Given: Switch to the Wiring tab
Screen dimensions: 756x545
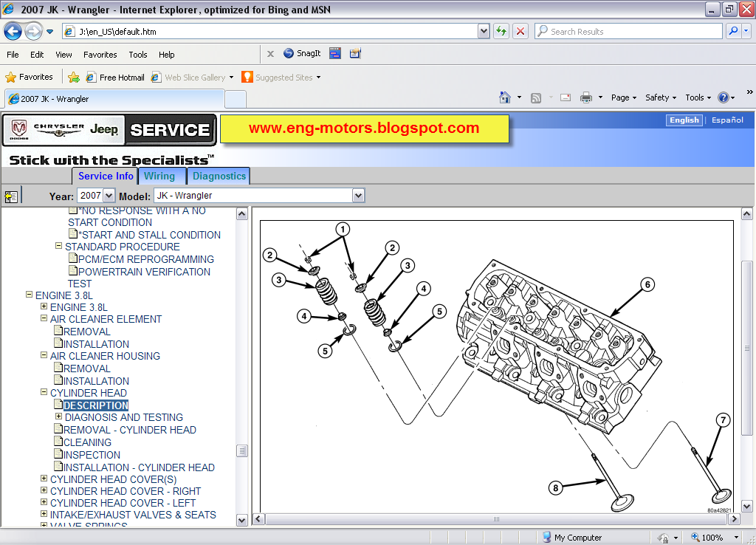Looking at the screenshot, I should [161, 176].
